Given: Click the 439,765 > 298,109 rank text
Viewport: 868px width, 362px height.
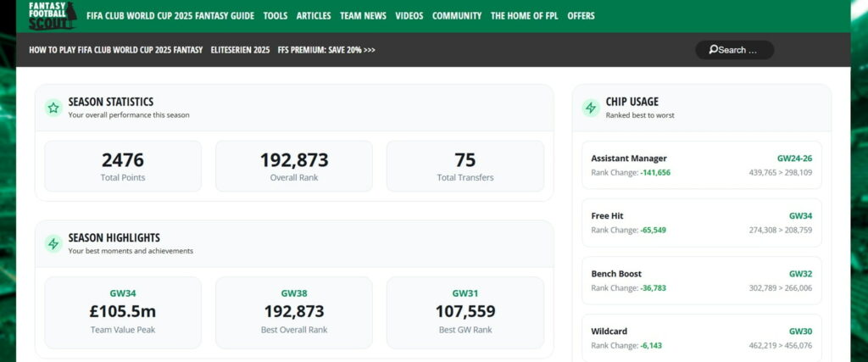Looking at the screenshot, I should tap(781, 173).
